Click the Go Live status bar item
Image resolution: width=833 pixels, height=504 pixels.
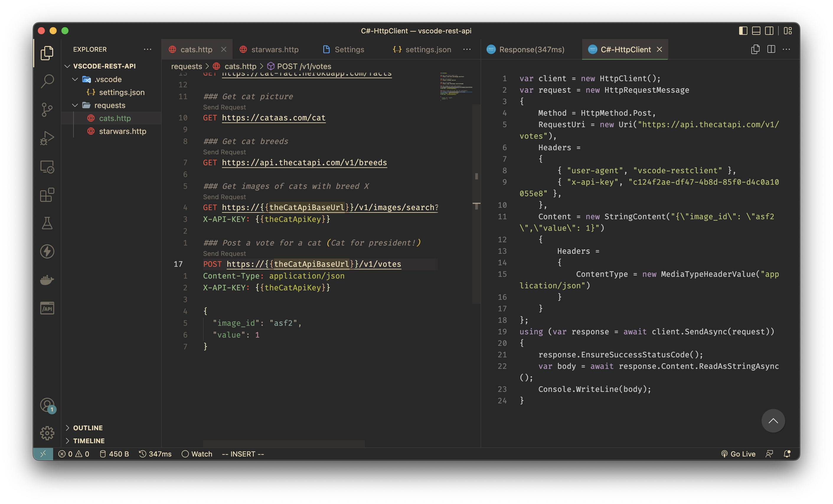738,454
